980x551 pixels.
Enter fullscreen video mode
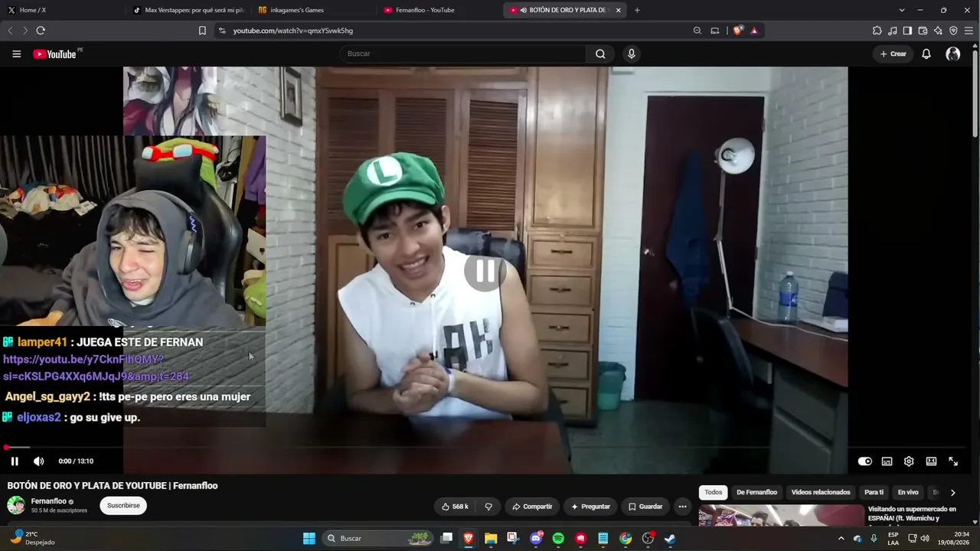pyautogui.click(x=953, y=461)
